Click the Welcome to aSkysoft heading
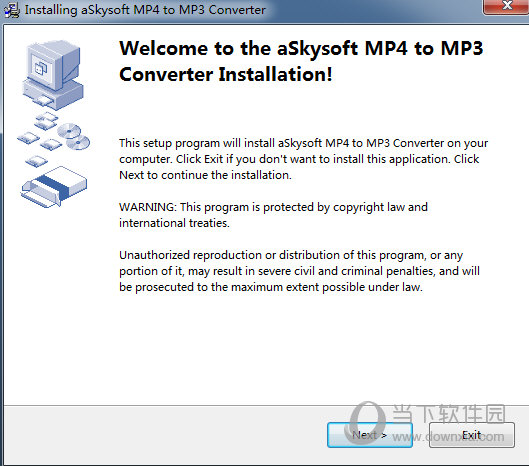Screen dimensions: 529x466 301,61
